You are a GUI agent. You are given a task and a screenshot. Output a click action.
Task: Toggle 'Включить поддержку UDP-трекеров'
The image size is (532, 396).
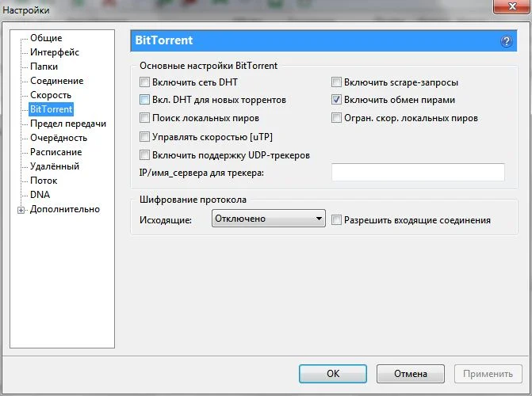pos(144,155)
